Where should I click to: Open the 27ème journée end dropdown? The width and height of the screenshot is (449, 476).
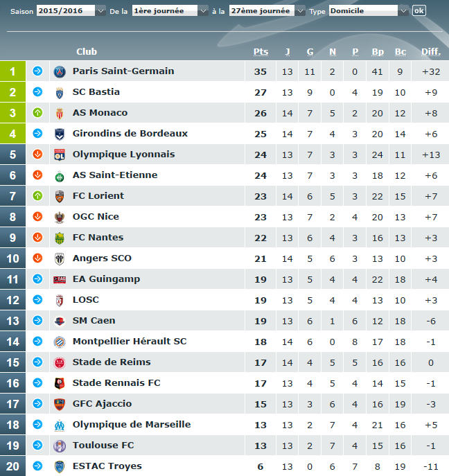267,11
